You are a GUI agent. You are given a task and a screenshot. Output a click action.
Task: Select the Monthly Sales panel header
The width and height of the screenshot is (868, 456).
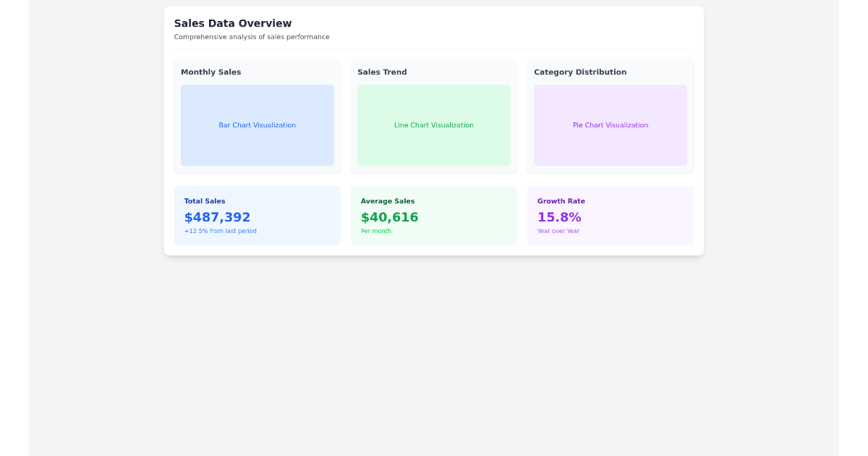210,72
